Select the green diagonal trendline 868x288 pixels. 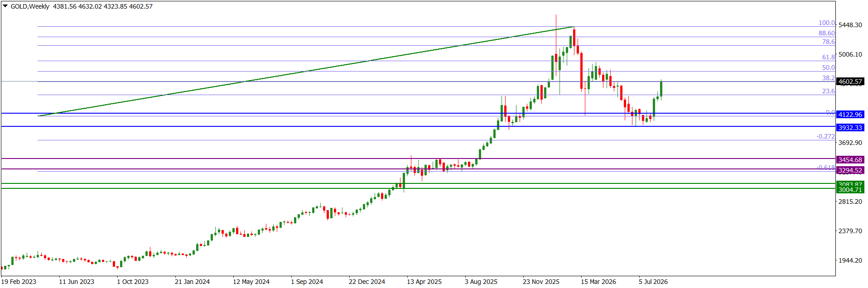click(306, 71)
